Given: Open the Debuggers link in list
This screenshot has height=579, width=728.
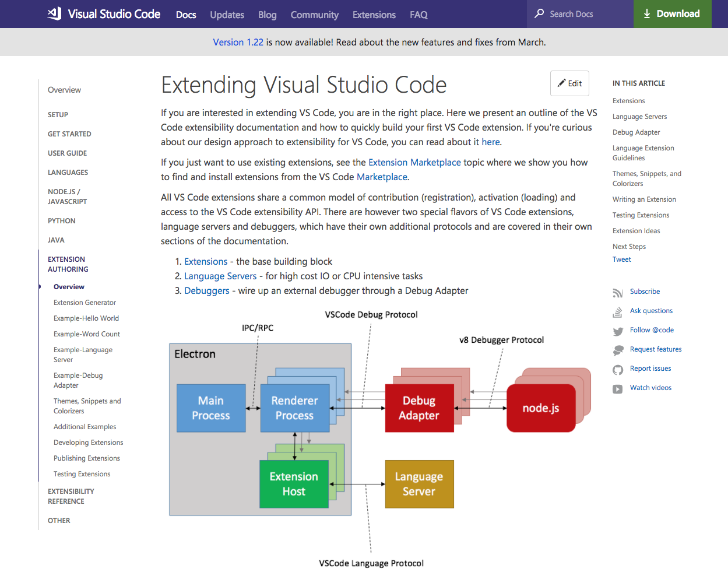Looking at the screenshot, I should (207, 290).
